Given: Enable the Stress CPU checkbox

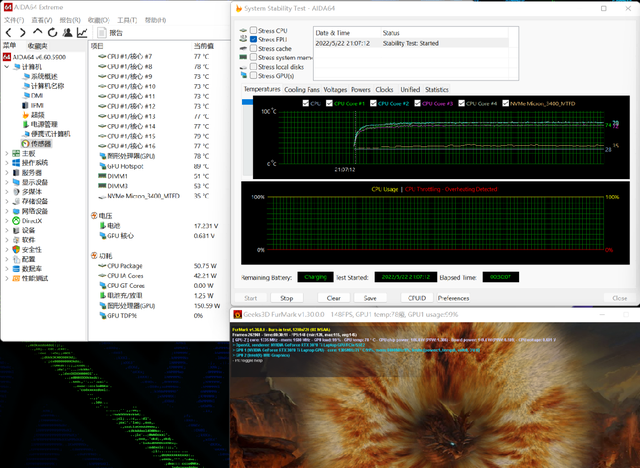Looking at the screenshot, I should (x=252, y=32).
